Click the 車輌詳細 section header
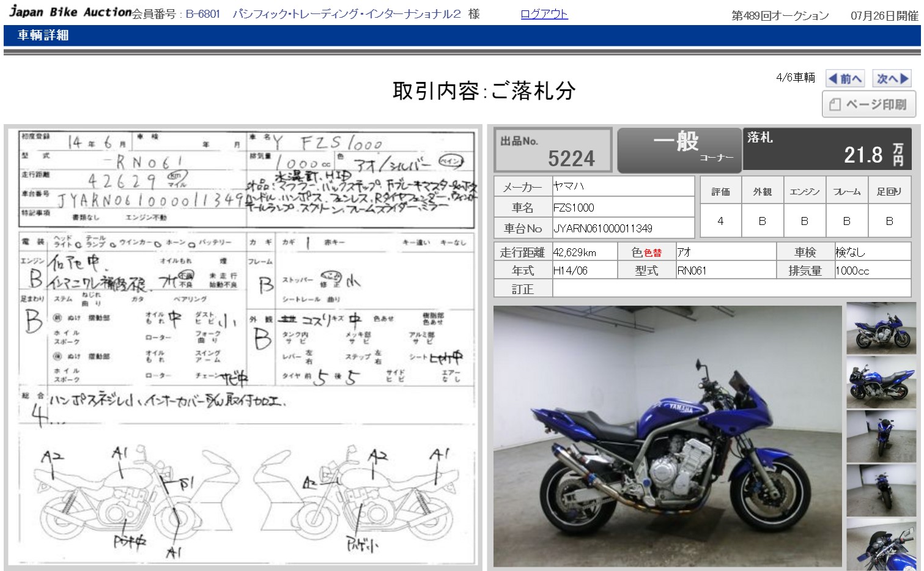The height and width of the screenshot is (571, 924). (x=43, y=35)
